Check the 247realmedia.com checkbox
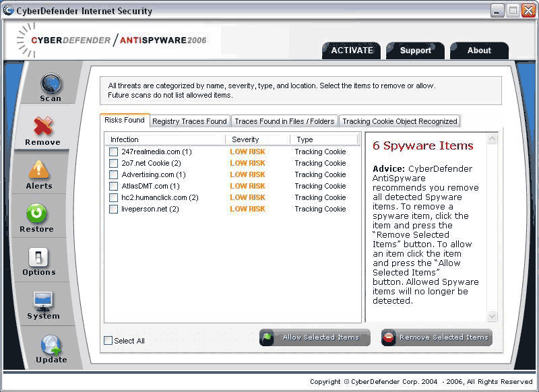 [113, 152]
